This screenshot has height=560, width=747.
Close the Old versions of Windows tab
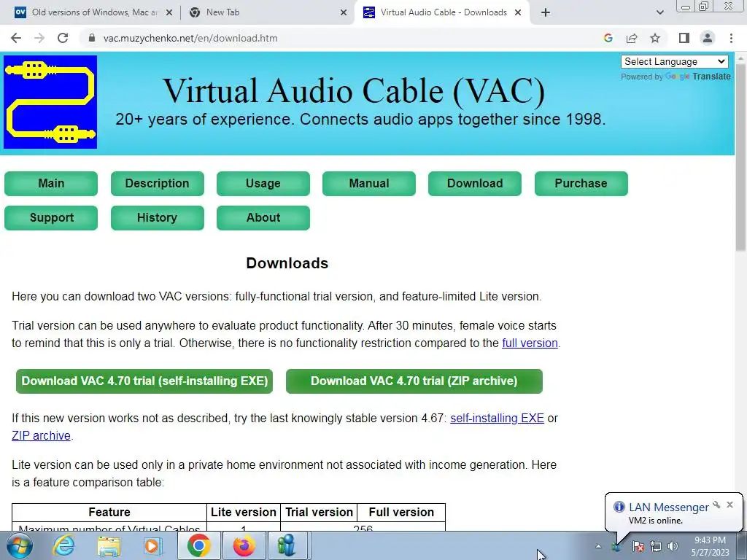(169, 12)
